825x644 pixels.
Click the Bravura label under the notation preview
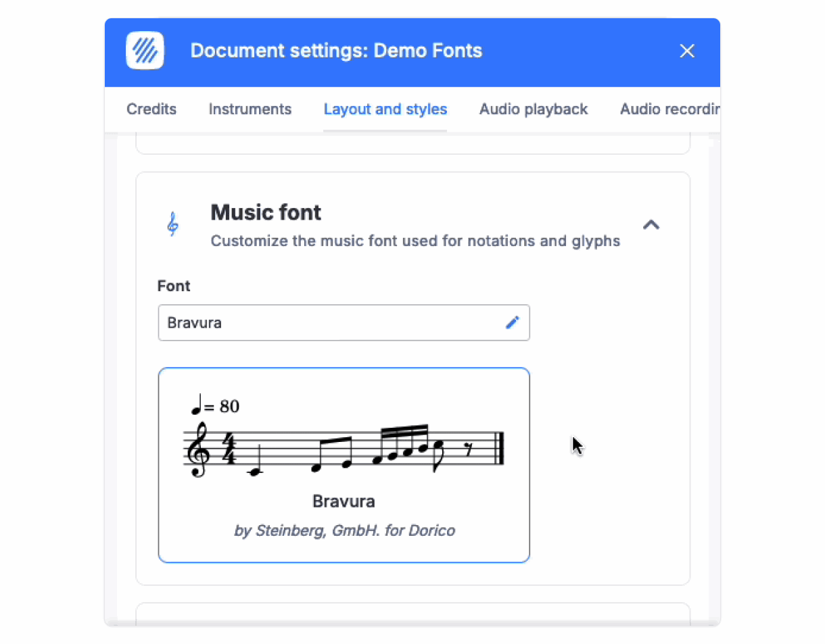point(344,501)
